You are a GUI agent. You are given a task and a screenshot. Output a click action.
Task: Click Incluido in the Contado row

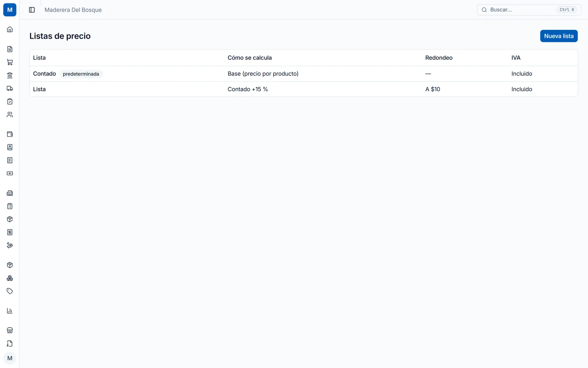coord(521,74)
